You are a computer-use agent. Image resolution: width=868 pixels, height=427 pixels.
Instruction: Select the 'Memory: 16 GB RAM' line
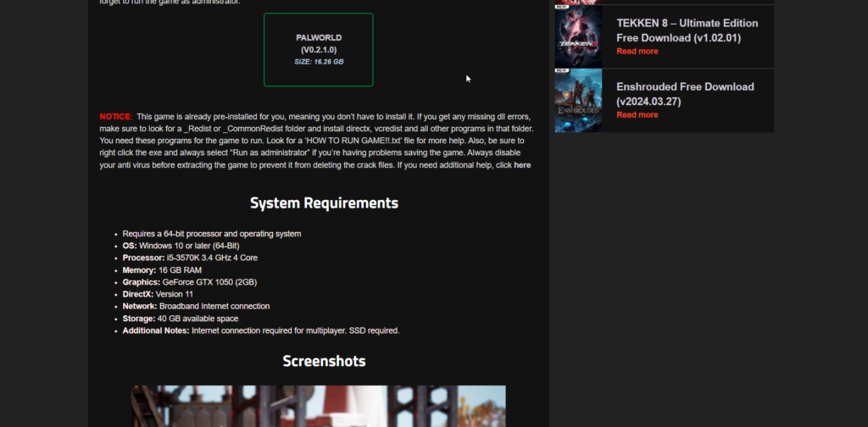coord(162,270)
